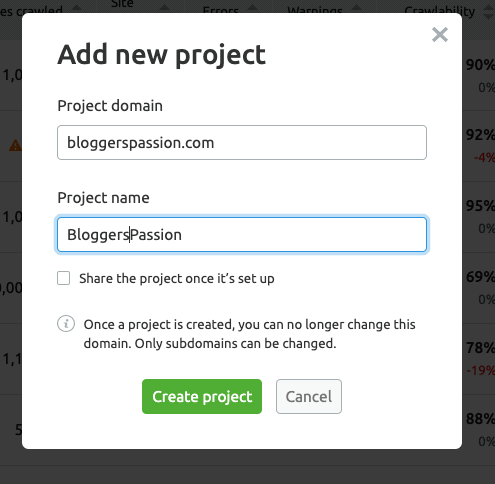Focus the Project name input field

[x=242, y=235]
